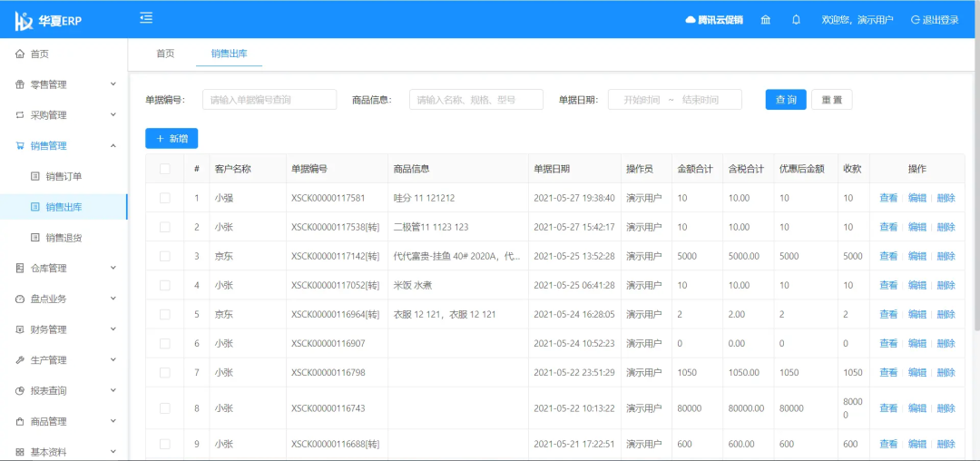The image size is (980, 461).
Task: Expand the 财务管理 menu chevron
Action: tap(113, 329)
